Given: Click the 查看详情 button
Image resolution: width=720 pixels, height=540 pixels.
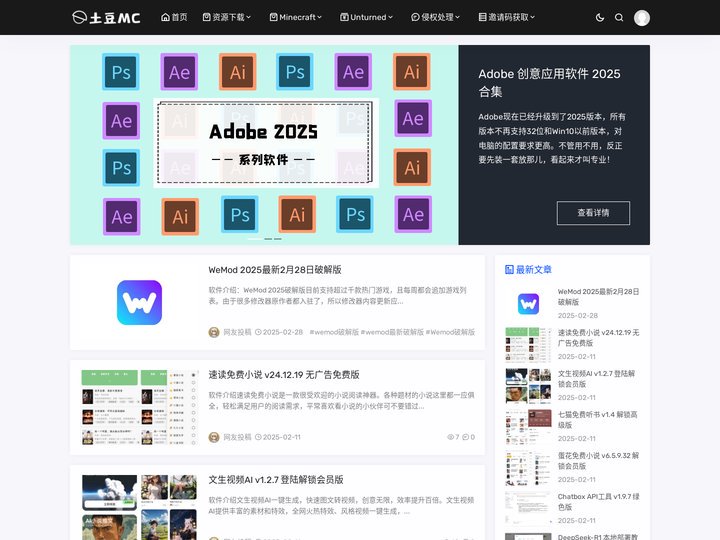Looking at the screenshot, I should click(593, 213).
